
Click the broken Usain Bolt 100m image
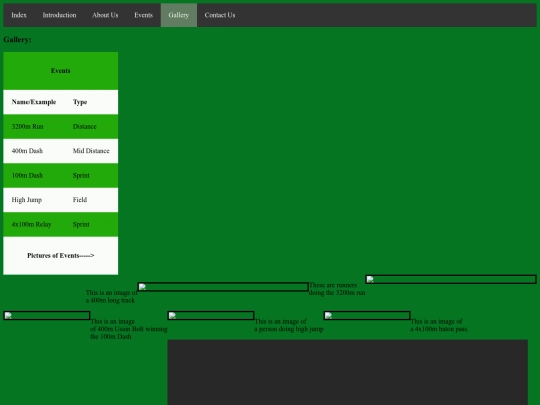(x=47, y=315)
